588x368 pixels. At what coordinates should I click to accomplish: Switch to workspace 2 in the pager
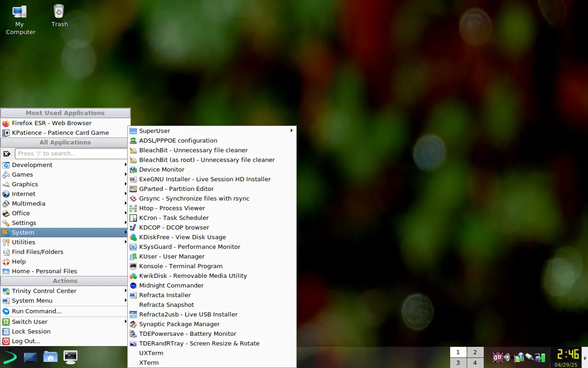(x=475, y=352)
